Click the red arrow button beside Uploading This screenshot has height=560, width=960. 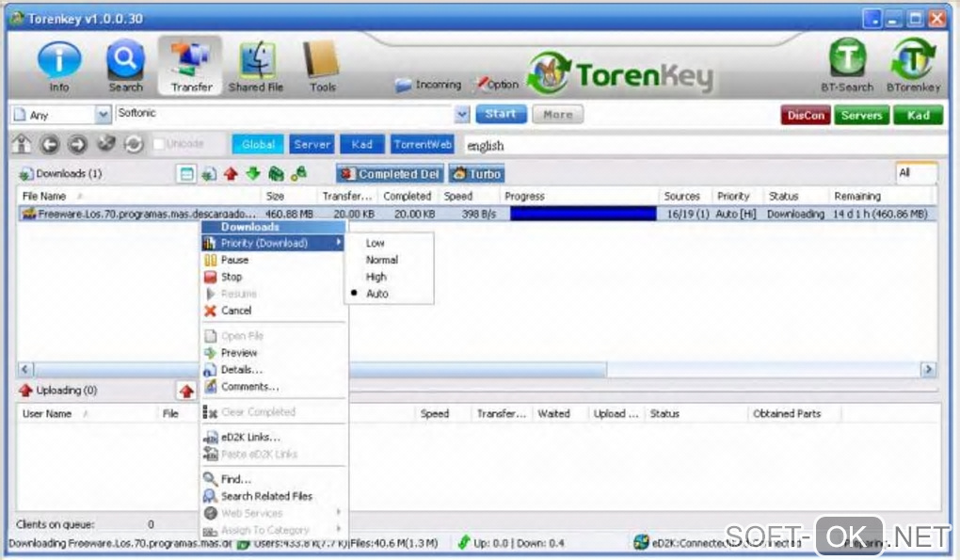click(186, 391)
